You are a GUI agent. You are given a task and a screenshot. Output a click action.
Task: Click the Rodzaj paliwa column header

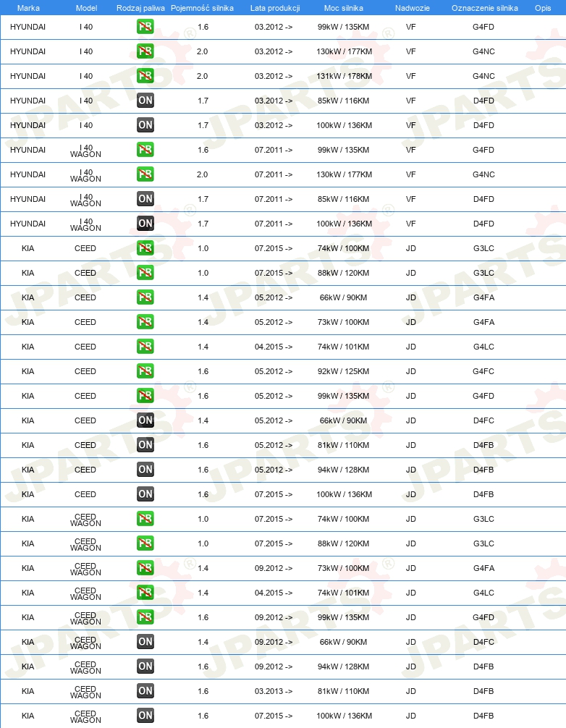click(x=140, y=8)
